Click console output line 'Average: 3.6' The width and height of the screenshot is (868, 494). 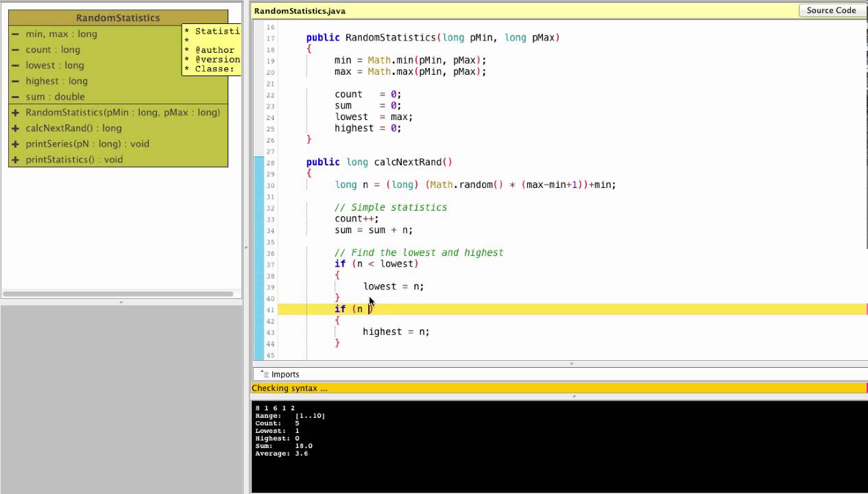(282, 454)
